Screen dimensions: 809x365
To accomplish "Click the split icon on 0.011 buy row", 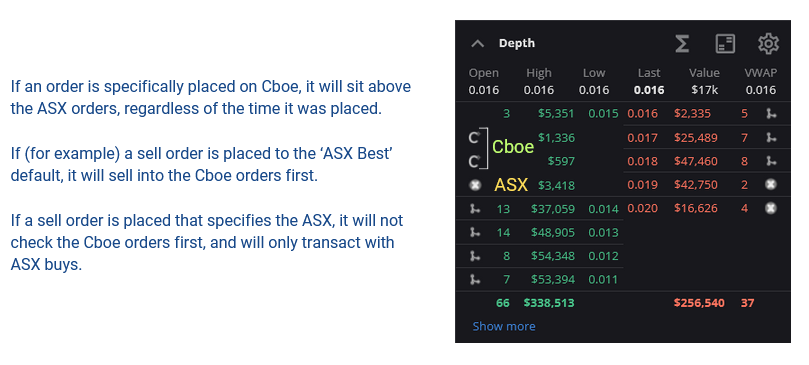I will (476, 279).
